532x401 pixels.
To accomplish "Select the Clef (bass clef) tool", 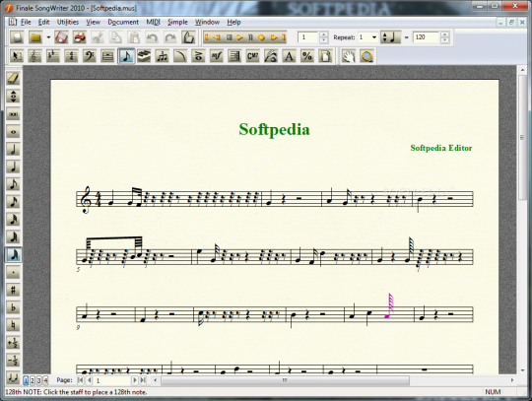I will [x=90, y=56].
